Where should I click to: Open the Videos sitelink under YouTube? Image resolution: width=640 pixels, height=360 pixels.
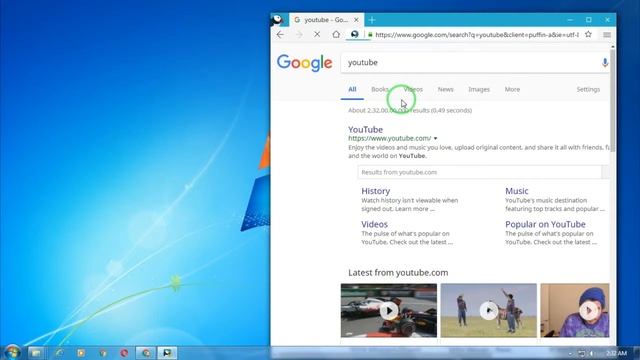pyautogui.click(x=374, y=224)
